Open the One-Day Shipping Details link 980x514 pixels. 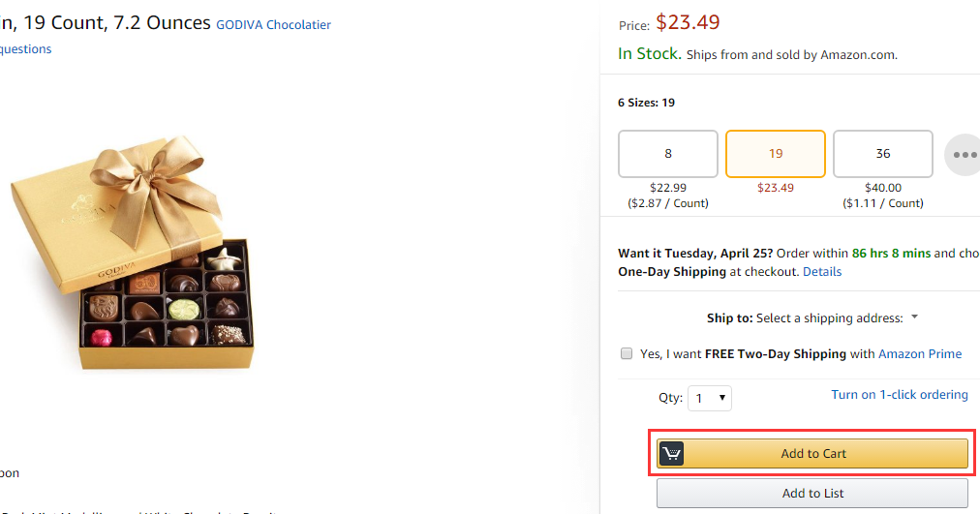pyautogui.click(x=822, y=272)
